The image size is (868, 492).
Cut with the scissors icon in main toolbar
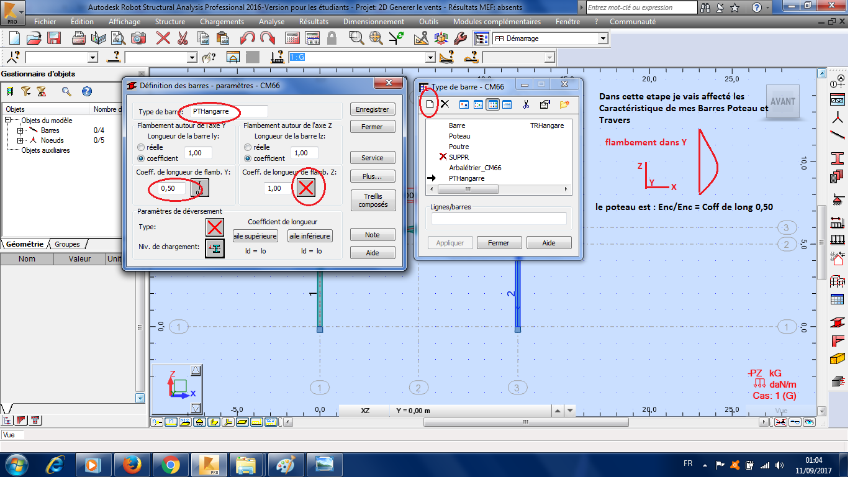[x=183, y=39]
